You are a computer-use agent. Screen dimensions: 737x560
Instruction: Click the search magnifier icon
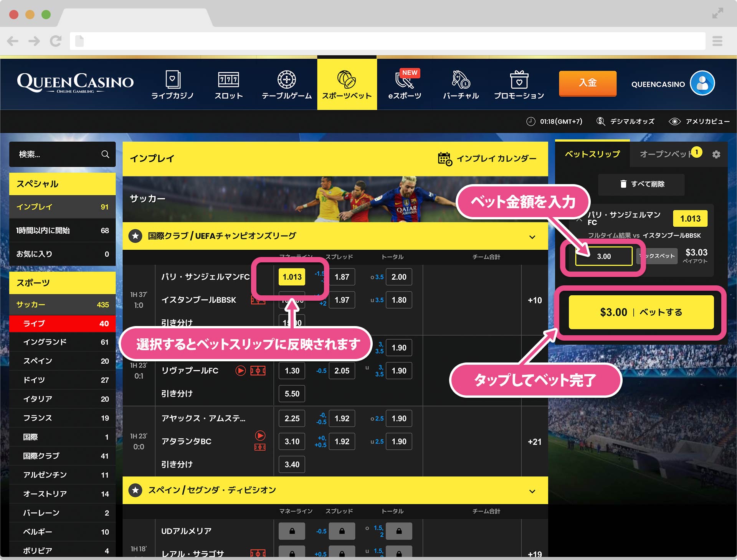coord(105,154)
